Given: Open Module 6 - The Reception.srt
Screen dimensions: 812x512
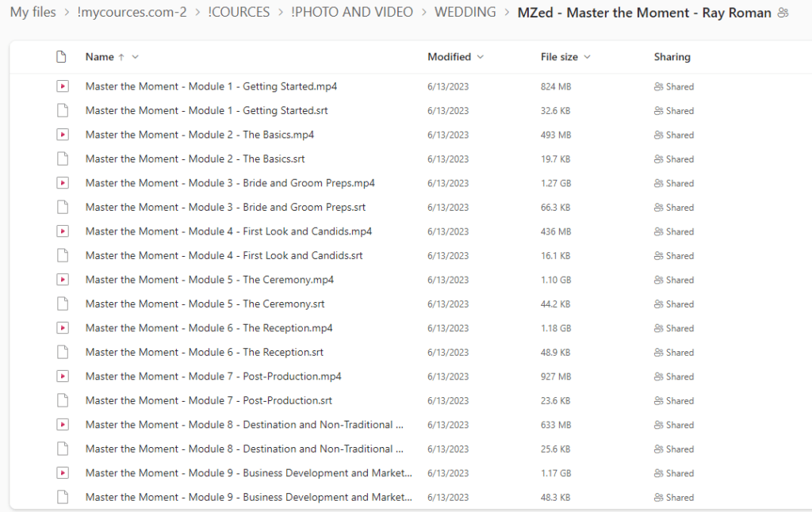Looking at the screenshot, I should tap(205, 352).
